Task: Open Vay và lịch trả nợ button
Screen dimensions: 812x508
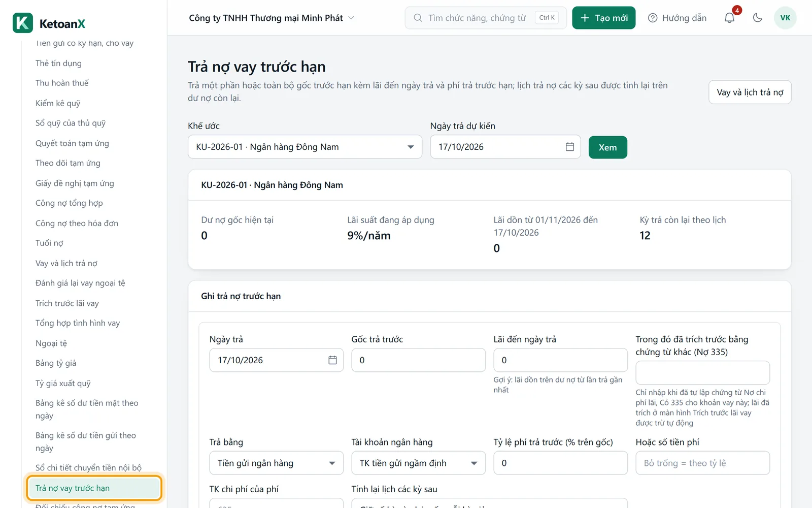Action: (x=750, y=92)
